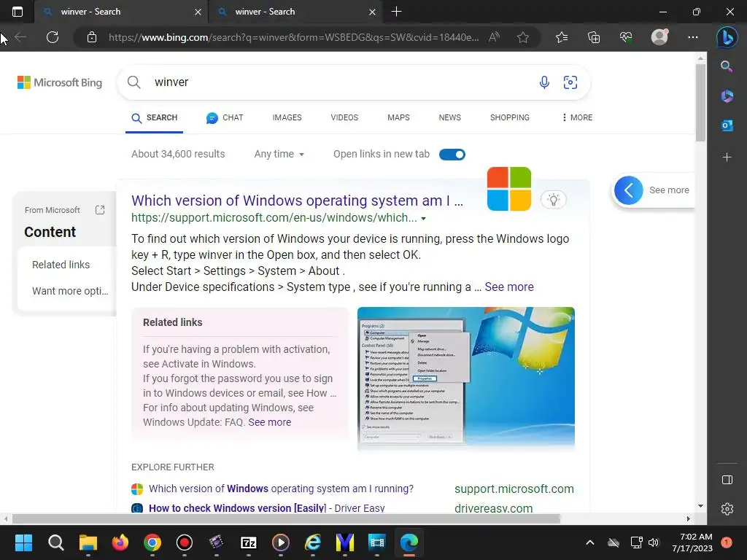Open the MORE search categories menu
Viewport: 747px width, 560px height.
[578, 117]
